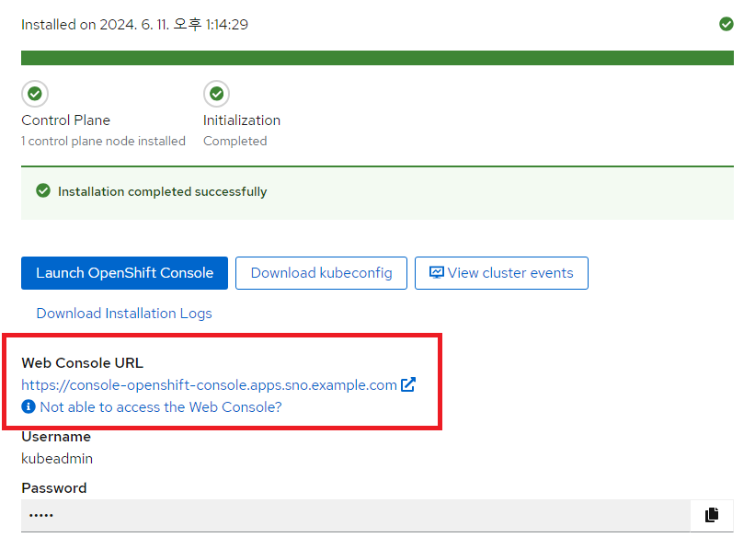Click the Initialization completed check icon
Image resolution: width=755 pixels, height=560 pixels.
tap(217, 94)
